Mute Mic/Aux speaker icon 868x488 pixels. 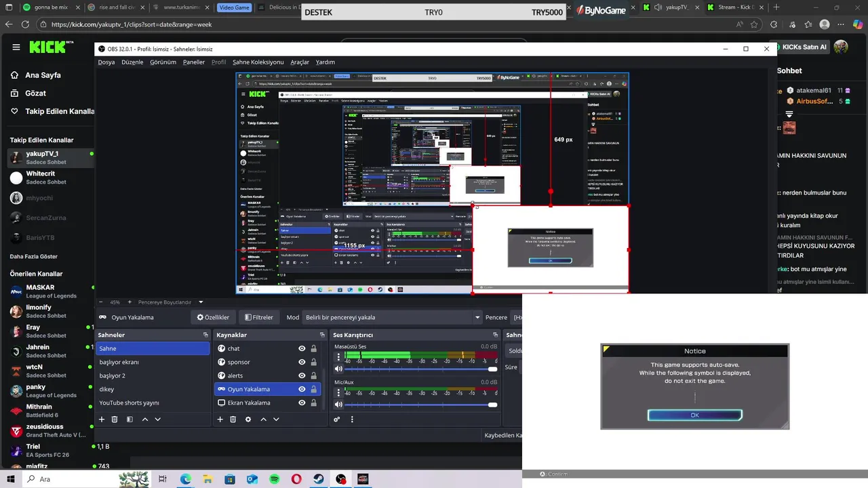(338, 405)
